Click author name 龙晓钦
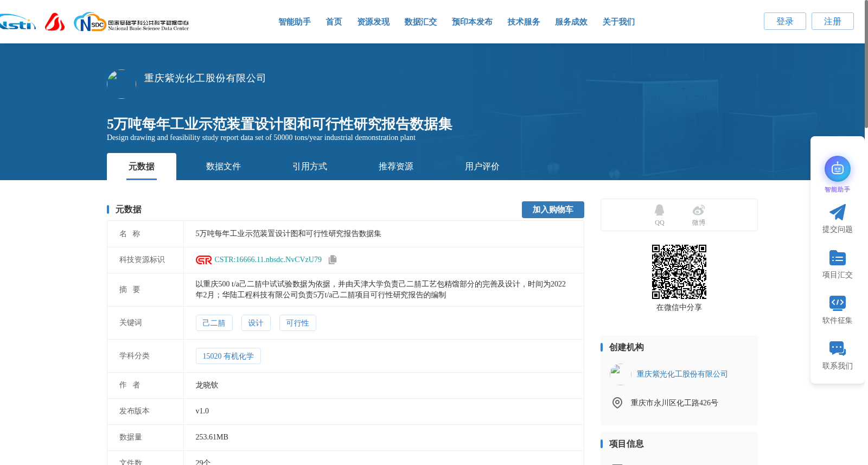868x465 pixels. [207, 385]
